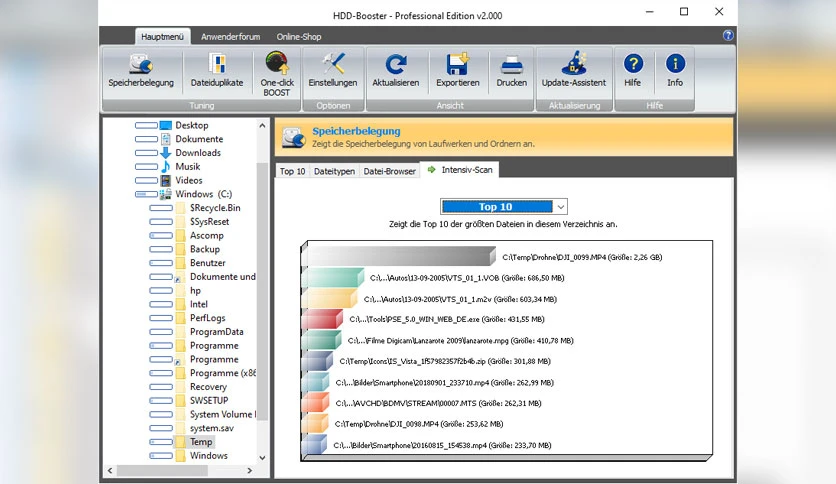Click the VTS_01_1.m2v file label
Viewport: 836px width, 484px height.
pos(460,300)
